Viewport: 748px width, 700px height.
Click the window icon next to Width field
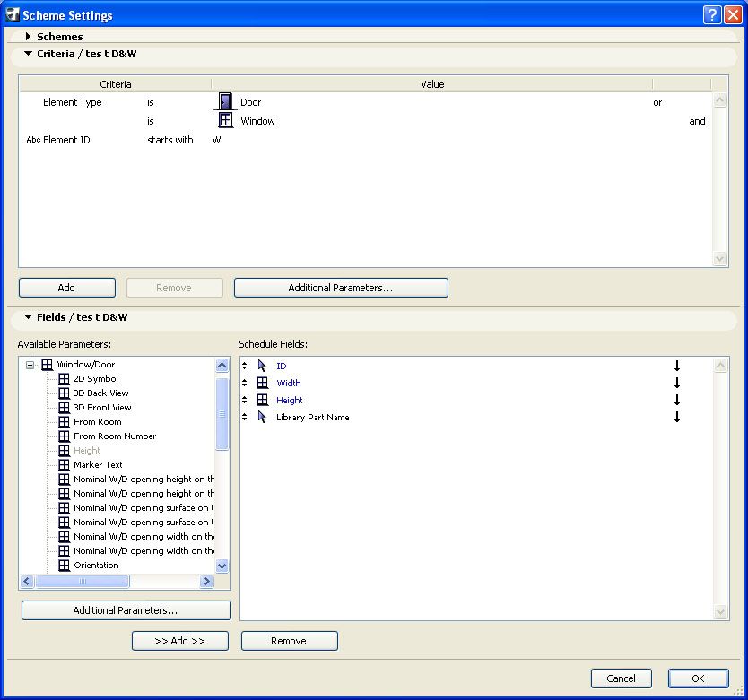point(263,383)
